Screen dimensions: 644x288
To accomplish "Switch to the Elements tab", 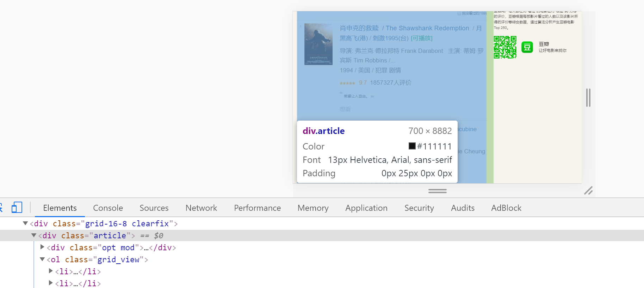I will coord(60,208).
